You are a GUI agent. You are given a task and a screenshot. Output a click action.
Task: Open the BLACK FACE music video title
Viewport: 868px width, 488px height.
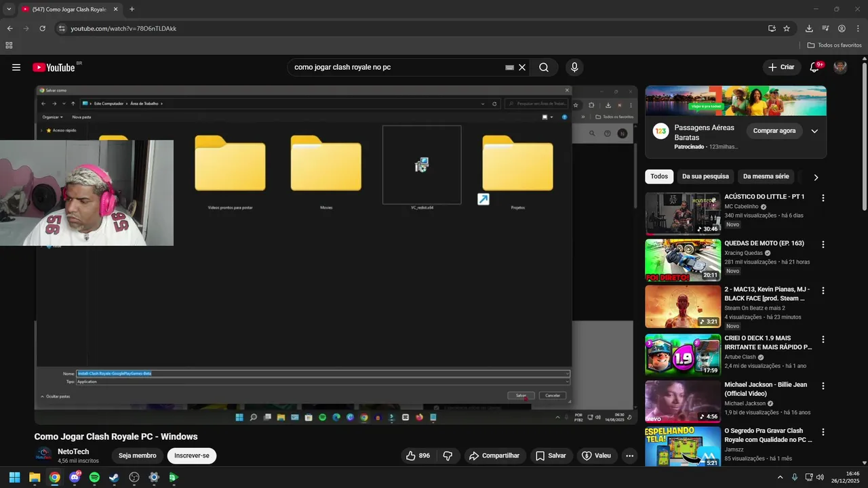point(768,293)
